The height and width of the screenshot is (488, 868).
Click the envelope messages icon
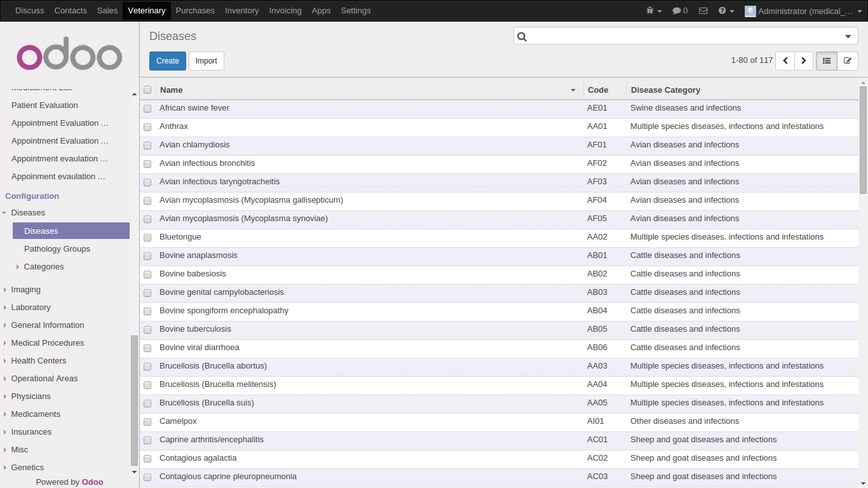tap(703, 11)
